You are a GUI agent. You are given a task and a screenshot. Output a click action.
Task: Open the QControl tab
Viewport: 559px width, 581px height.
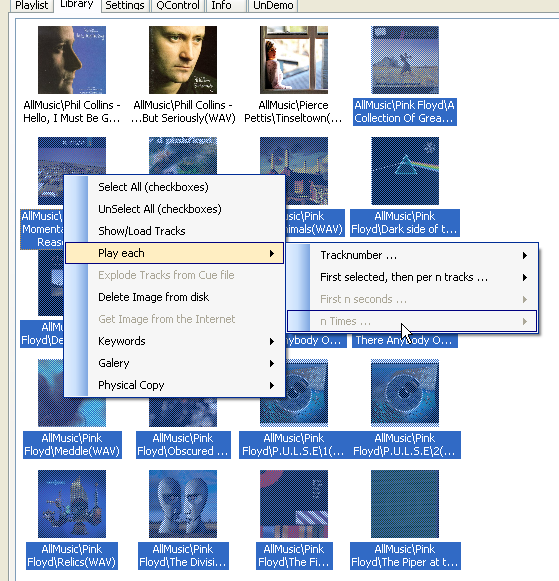click(x=178, y=6)
